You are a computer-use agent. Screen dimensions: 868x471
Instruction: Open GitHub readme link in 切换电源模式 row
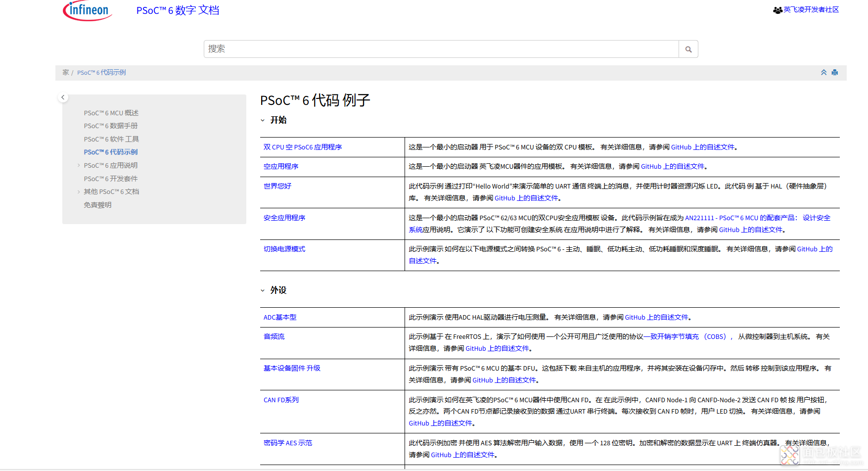click(815, 249)
